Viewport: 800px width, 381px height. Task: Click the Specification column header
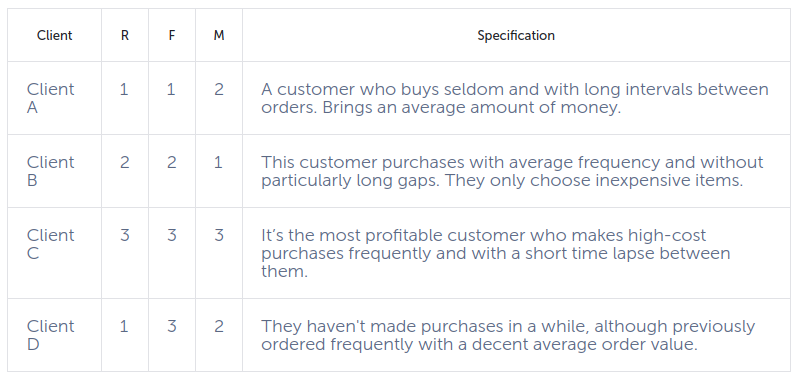(516, 36)
